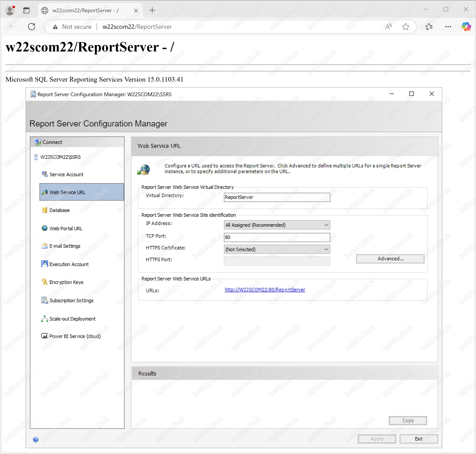The image size is (476, 454).
Task: Click the address bar URL w22scom22/ReportServer
Action: pos(137,27)
